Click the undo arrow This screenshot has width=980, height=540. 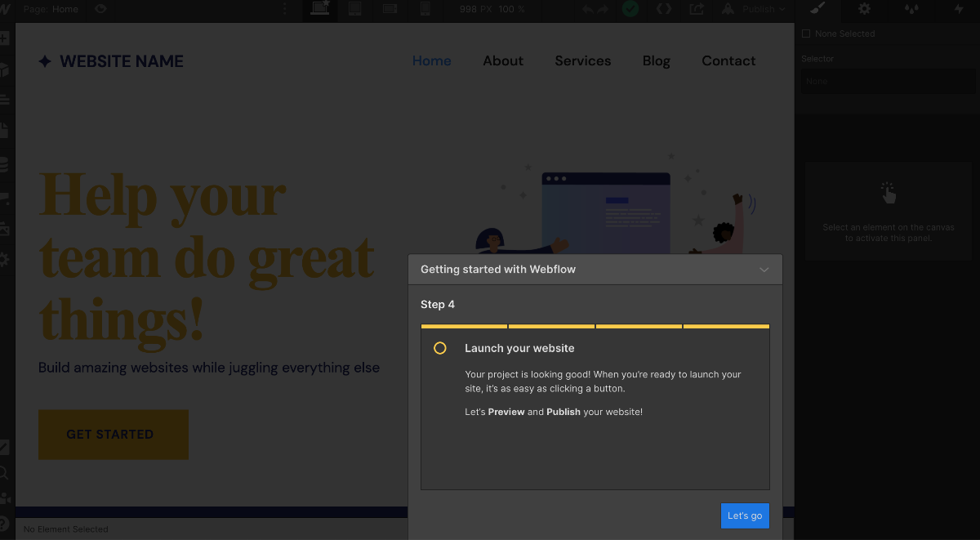587,9
